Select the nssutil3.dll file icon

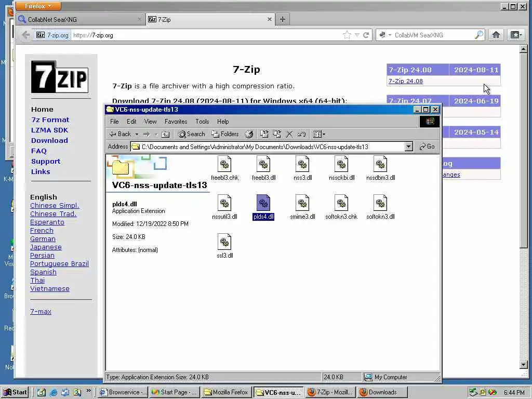point(224,204)
